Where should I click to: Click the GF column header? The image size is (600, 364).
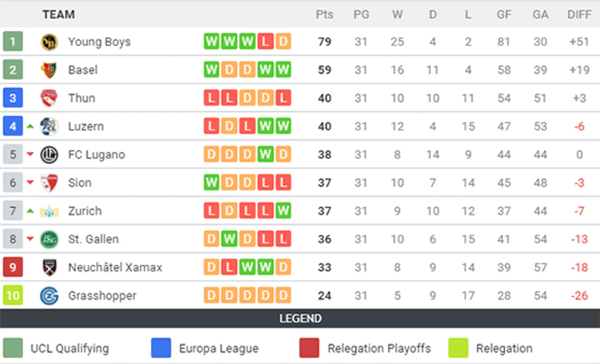[x=504, y=15]
